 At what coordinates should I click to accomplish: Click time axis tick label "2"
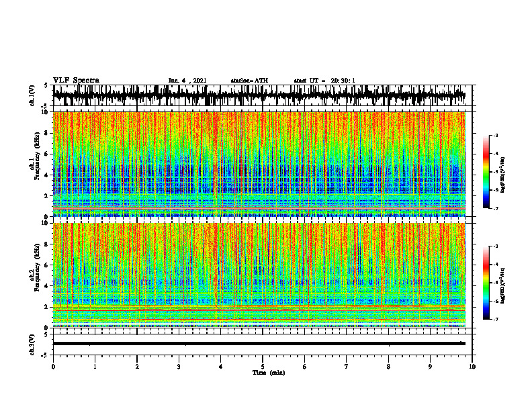[x=137, y=367]
